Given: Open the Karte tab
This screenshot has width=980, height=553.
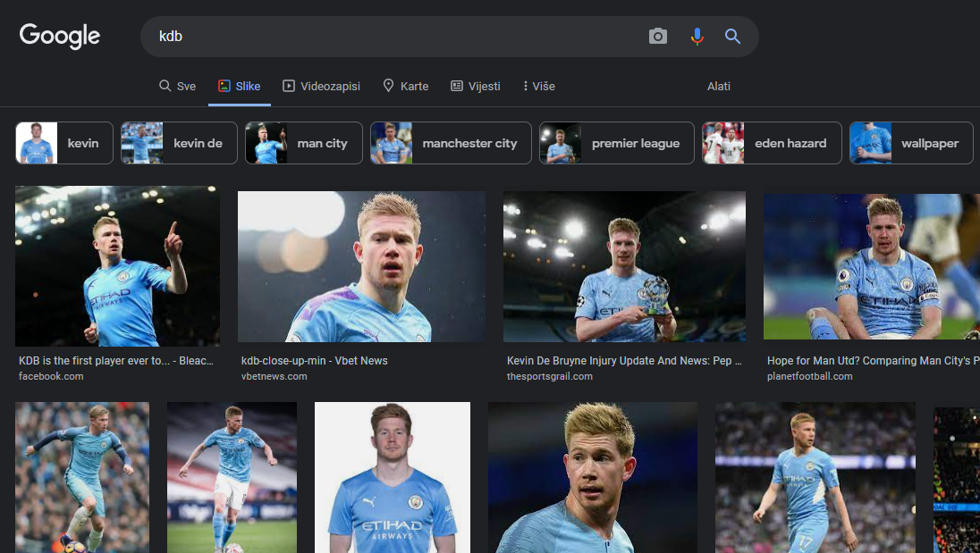Looking at the screenshot, I should tap(406, 86).
